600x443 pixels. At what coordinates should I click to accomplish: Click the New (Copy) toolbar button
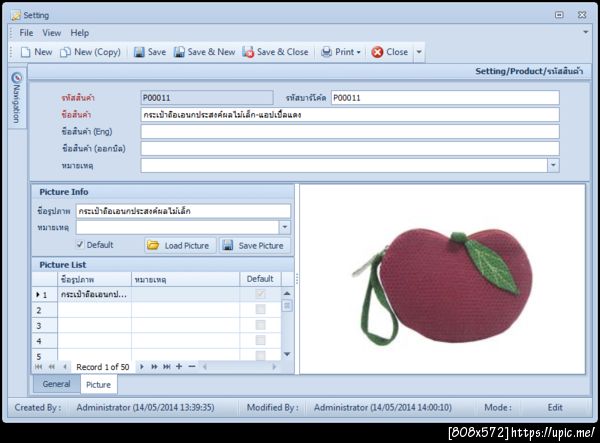point(90,52)
